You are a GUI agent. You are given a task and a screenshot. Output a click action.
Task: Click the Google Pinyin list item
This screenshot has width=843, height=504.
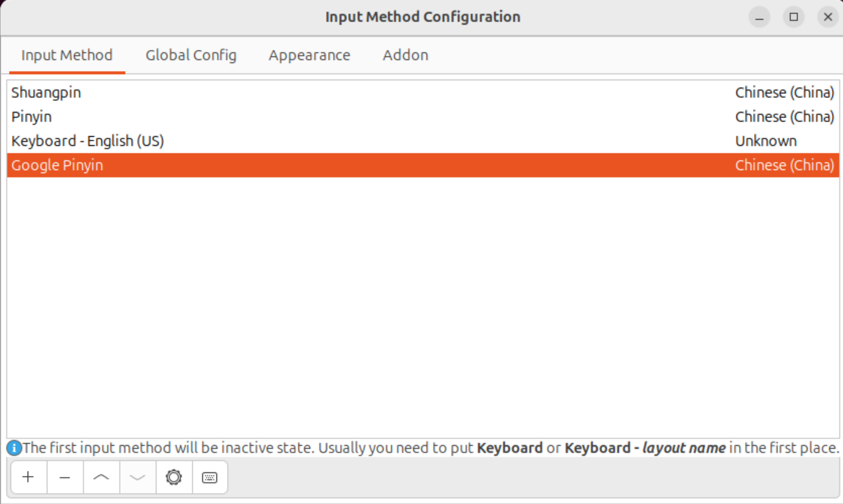[57, 165]
